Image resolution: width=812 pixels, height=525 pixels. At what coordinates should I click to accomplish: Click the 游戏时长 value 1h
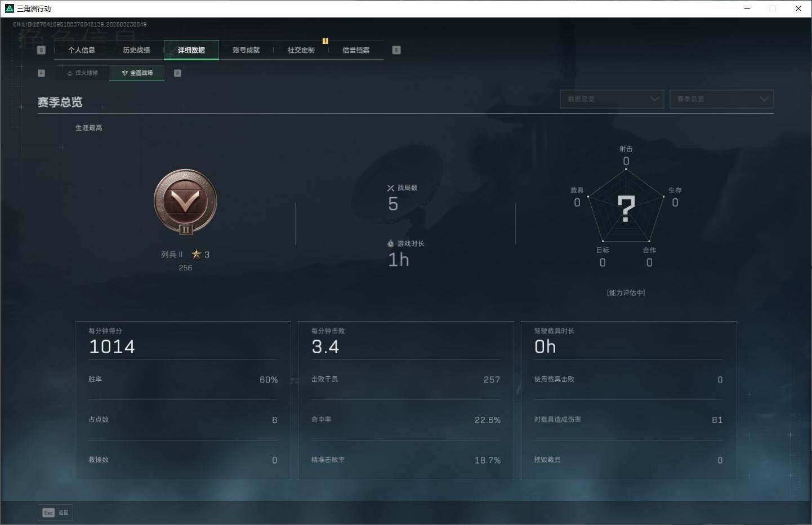pyautogui.click(x=399, y=260)
